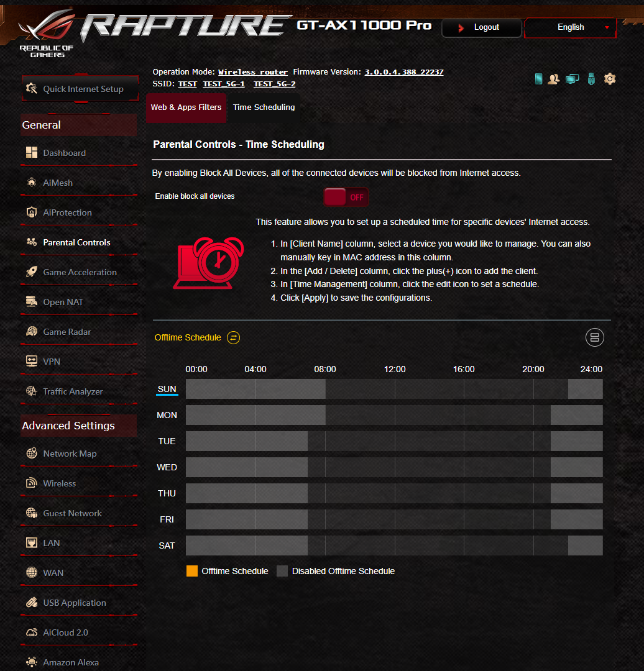Image resolution: width=644 pixels, height=671 pixels.
Task: Open the English language dropdown
Action: (x=571, y=27)
